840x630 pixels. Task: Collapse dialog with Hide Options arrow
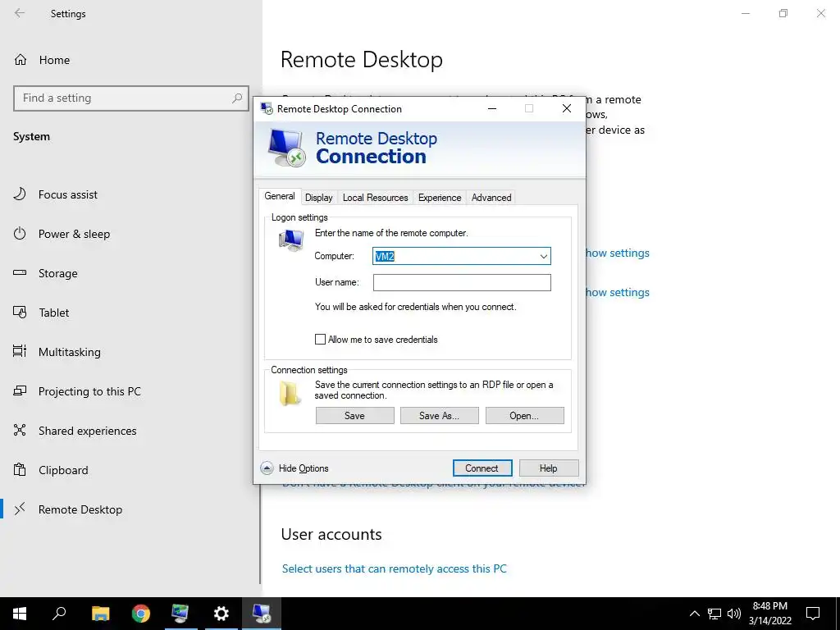267,468
